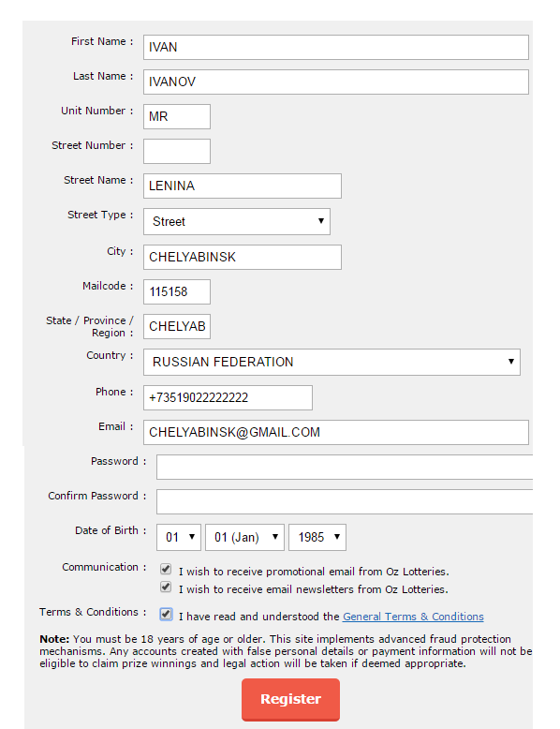Click the First Name input field
Image resolution: width=560 pixels, height=729 pixels.
335,47
